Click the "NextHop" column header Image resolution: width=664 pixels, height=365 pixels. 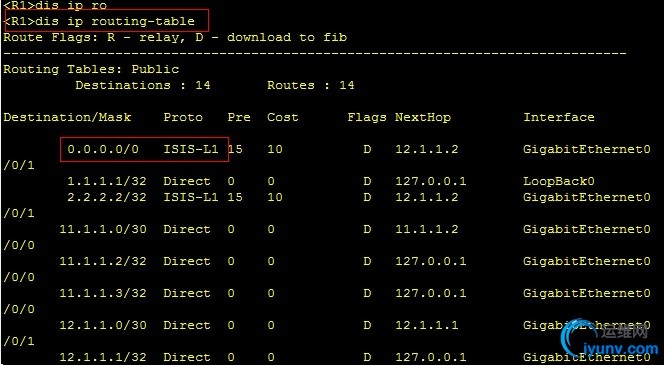[423, 117]
